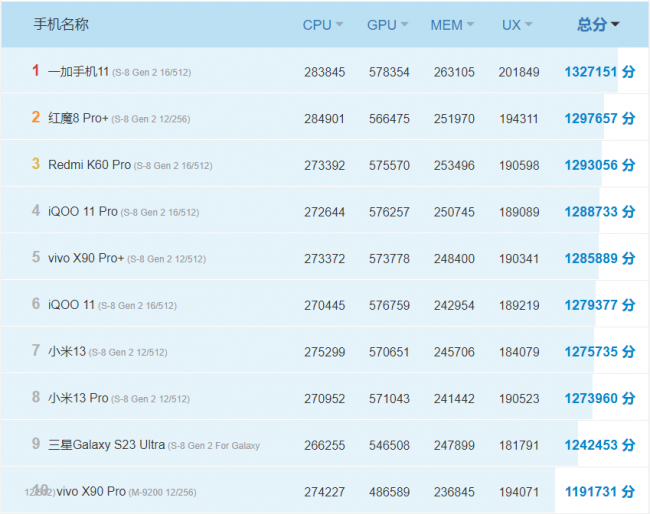Click GPU score 576257

pyautogui.click(x=389, y=212)
